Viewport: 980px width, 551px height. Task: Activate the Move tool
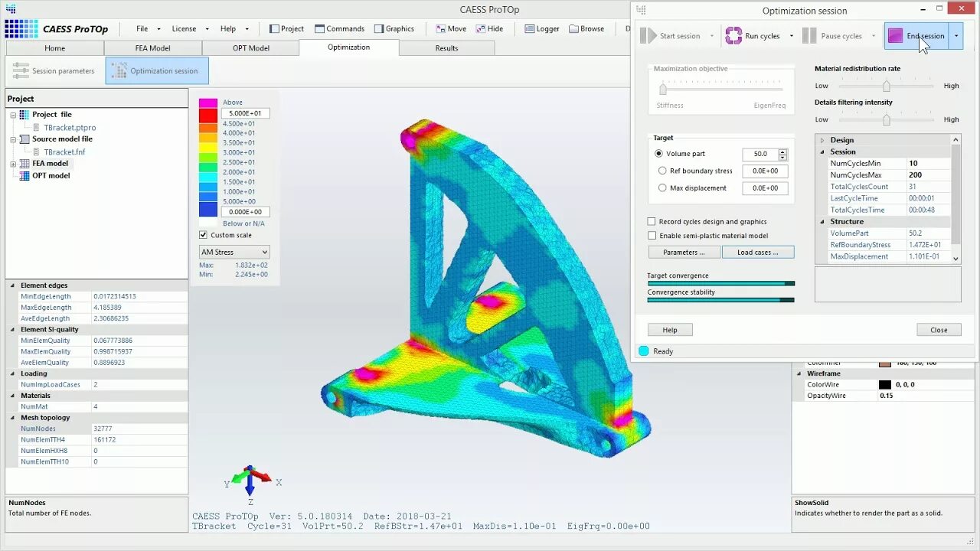451,28
